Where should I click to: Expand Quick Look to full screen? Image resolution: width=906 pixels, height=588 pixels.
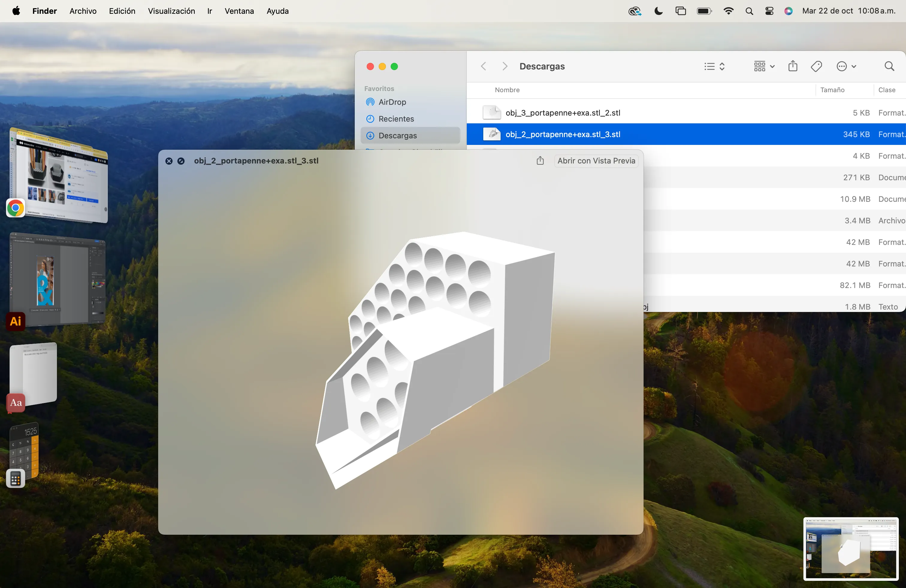click(x=181, y=161)
